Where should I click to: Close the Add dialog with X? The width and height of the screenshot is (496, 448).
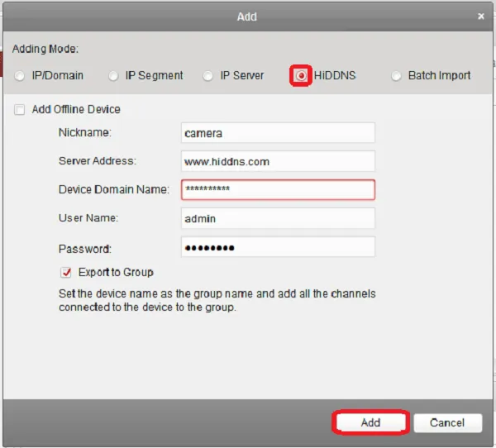coord(481,16)
